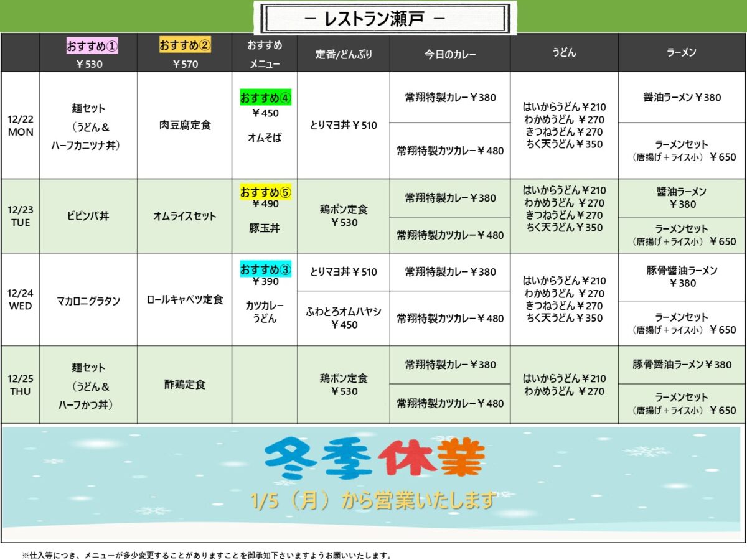Select the 定番/どんぶり column header

click(344, 54)
